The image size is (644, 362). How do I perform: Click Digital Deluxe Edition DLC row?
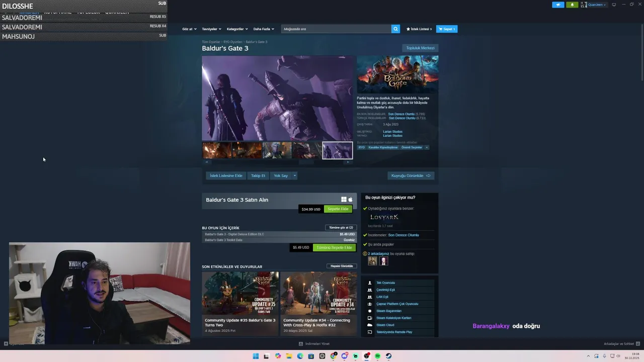click(x=280, y=234)
